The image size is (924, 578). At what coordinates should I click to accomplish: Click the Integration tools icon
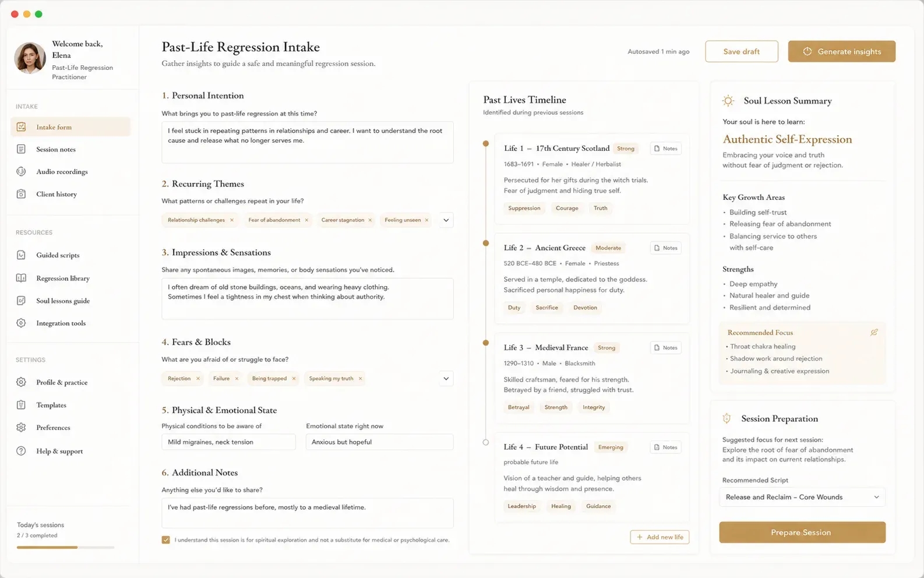click(21, 323)
